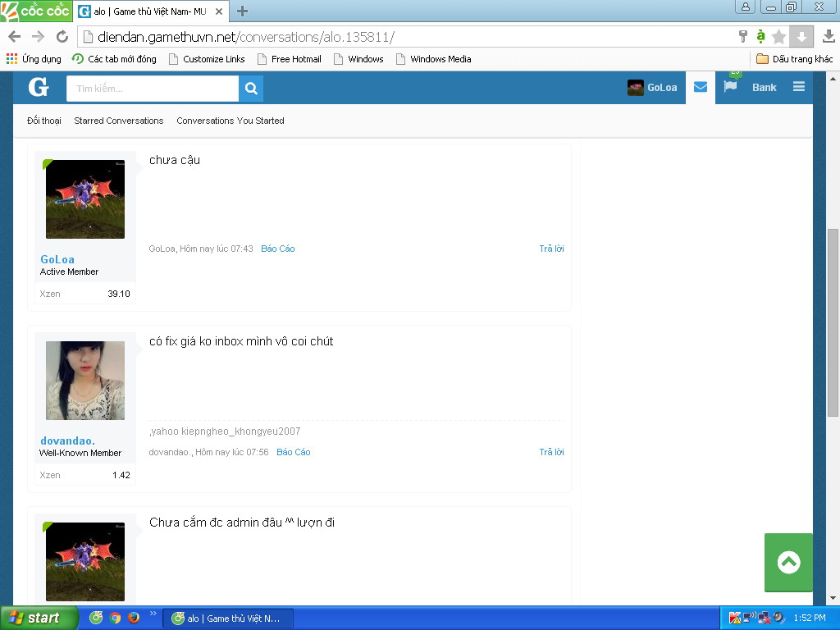Close the alo Game thủ tab
The image size is (840, 630).
[x=218, y=11]
